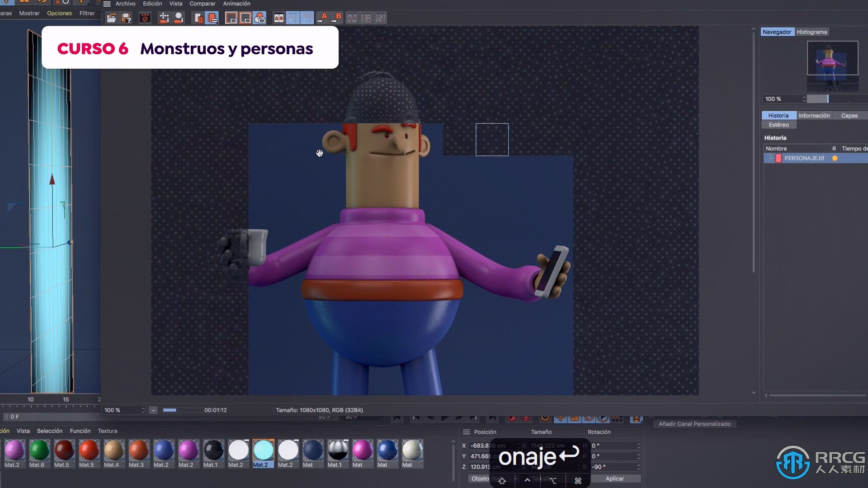Viewport: 868px width, 488px height.
Task: Open the Selección menu in material manager
Action: coord(50,431)
